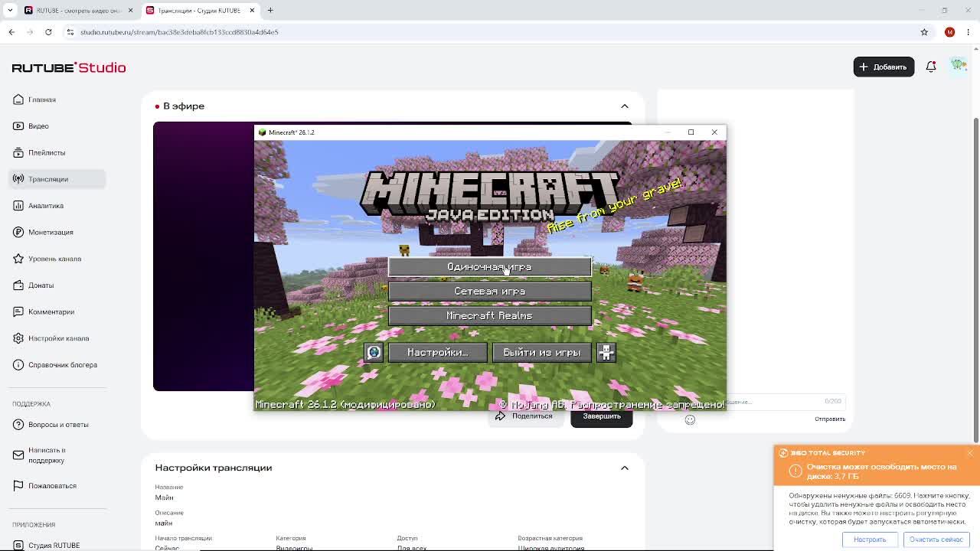Click Завершить to end the stream
980x551 pixels.
pyautogui.click(x=601, y=417)
